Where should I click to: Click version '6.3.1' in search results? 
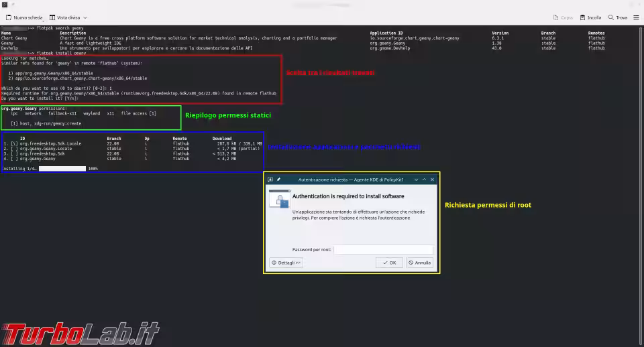click(x=498, y=38)
